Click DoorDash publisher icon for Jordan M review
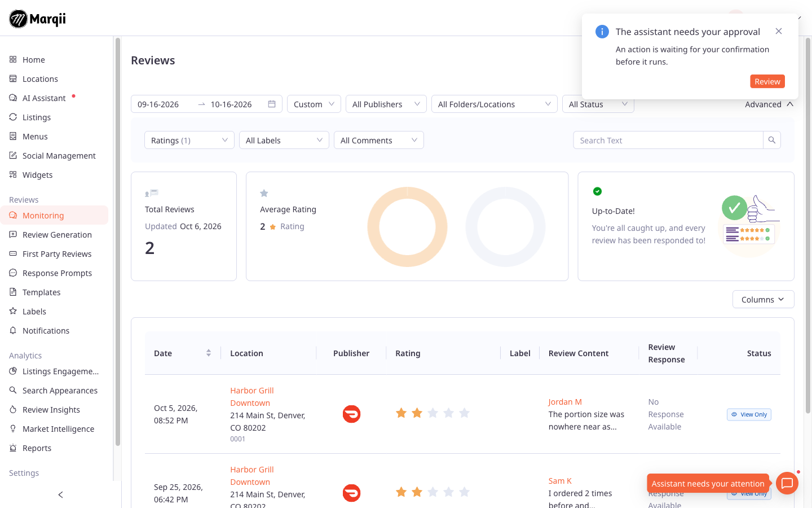The image size is (812, 508). click(x=351, y=414)
